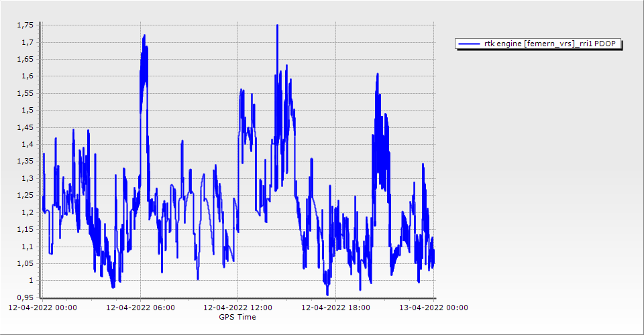The image size is (644, 335).
Task: Select the 1,15 y-axis tick label
Action: 24,230
